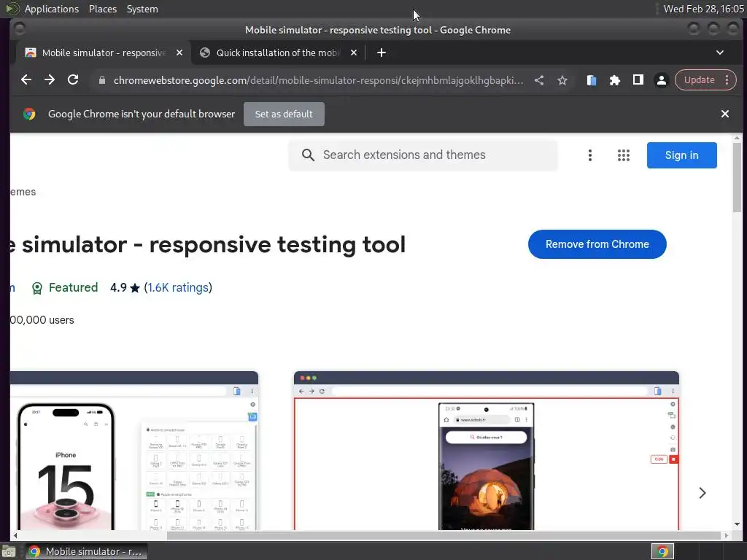Viewport: 747px width, 560px height.
Task: Click the show desktop icon in taskbar
Action: [9, 551]
